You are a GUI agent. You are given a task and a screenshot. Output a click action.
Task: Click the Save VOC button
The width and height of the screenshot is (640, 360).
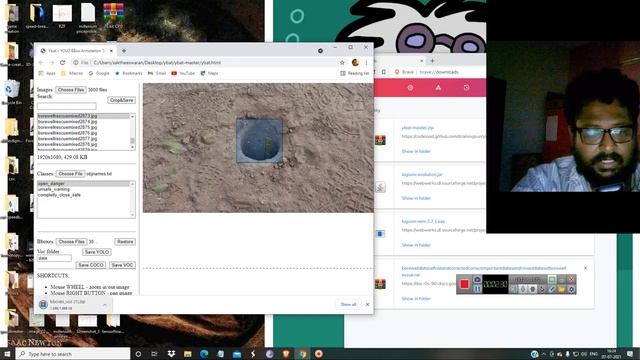(x=122, y=265)
